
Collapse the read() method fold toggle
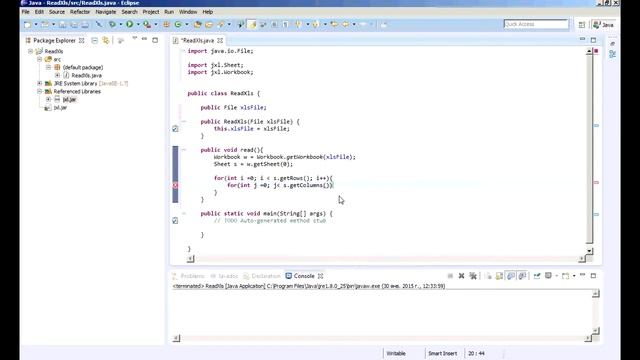[184, 150]
